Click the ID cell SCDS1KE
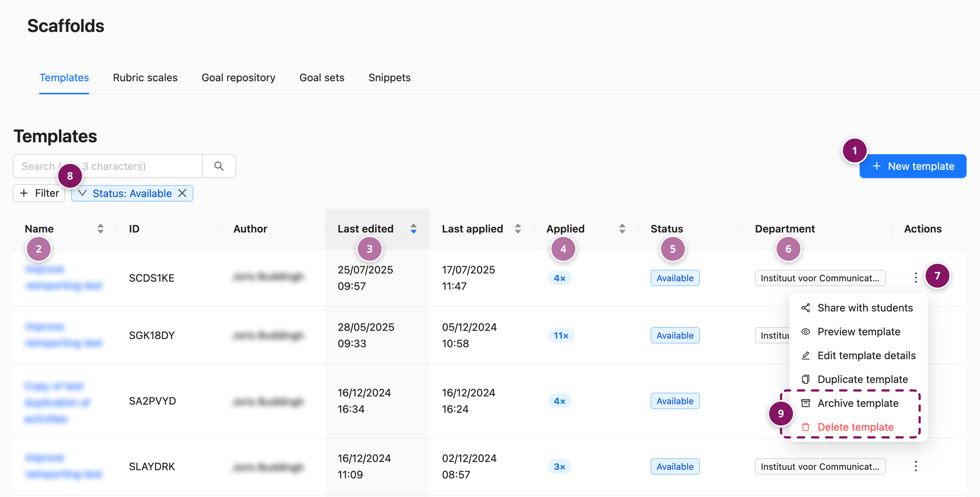 (151, 278)
